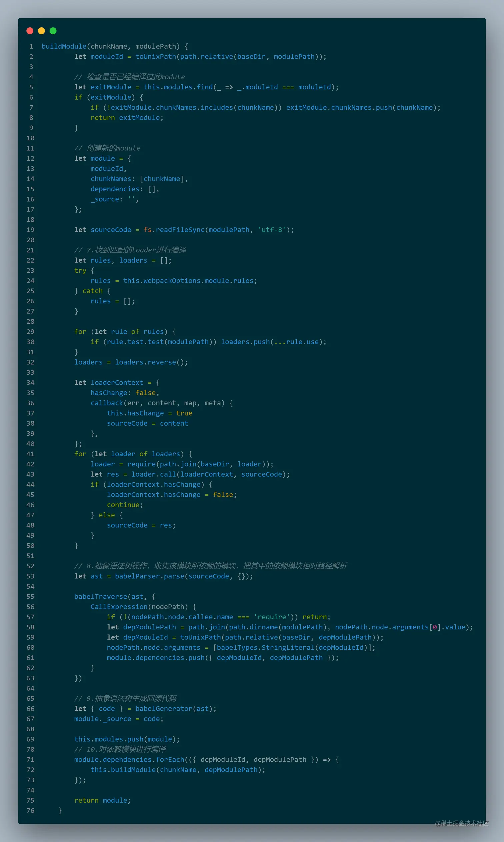Screen dimensions: 504x842
Task: Click the 'chunkNames: [chunkName],' property
Action: pyautogui.click(x=139, y=179)
